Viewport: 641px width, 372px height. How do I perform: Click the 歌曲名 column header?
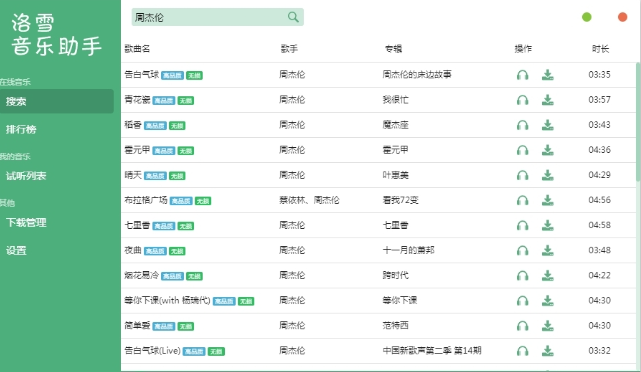137,49
